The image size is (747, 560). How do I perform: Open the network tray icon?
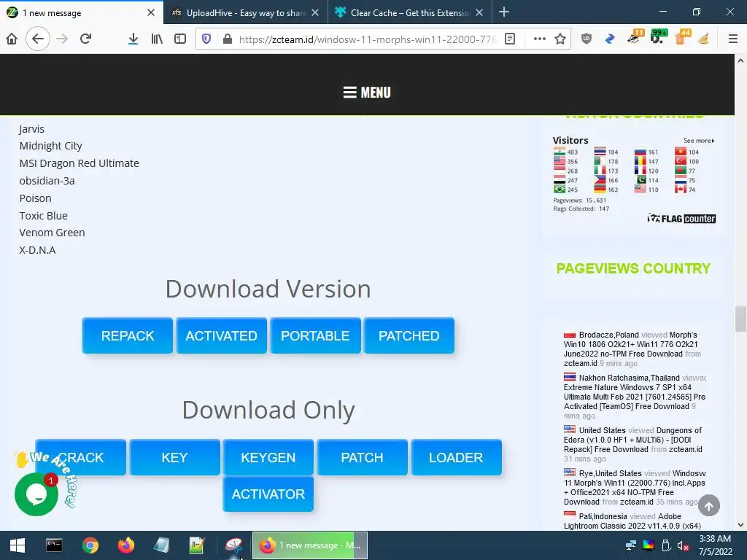pos(631,545)
